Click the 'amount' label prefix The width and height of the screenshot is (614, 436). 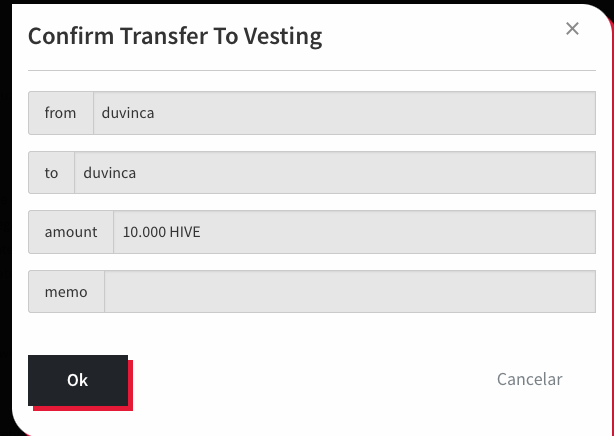pos(71,232)
